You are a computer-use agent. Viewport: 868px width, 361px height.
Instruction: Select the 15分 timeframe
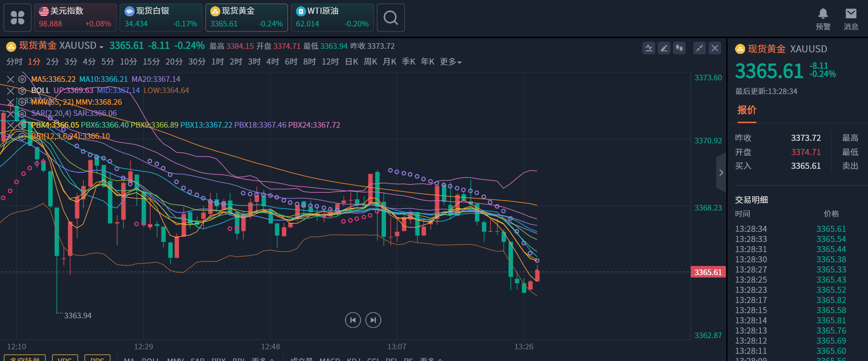coord(151,62)
